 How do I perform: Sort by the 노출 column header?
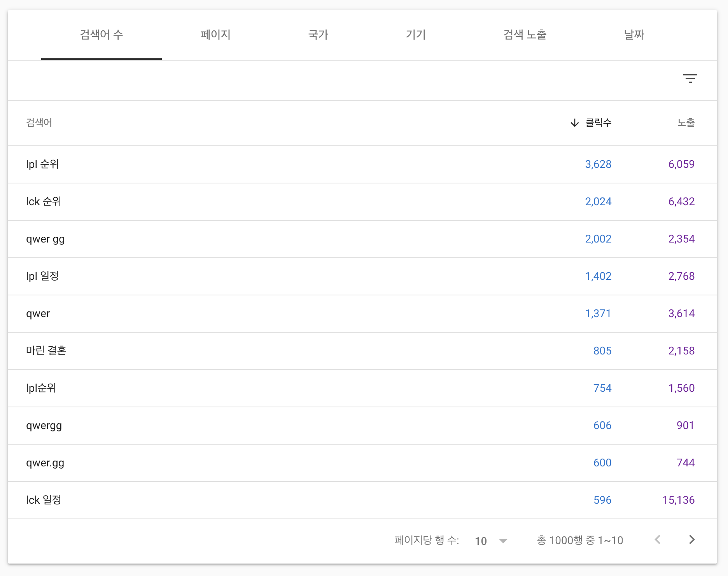coord(686,123)
